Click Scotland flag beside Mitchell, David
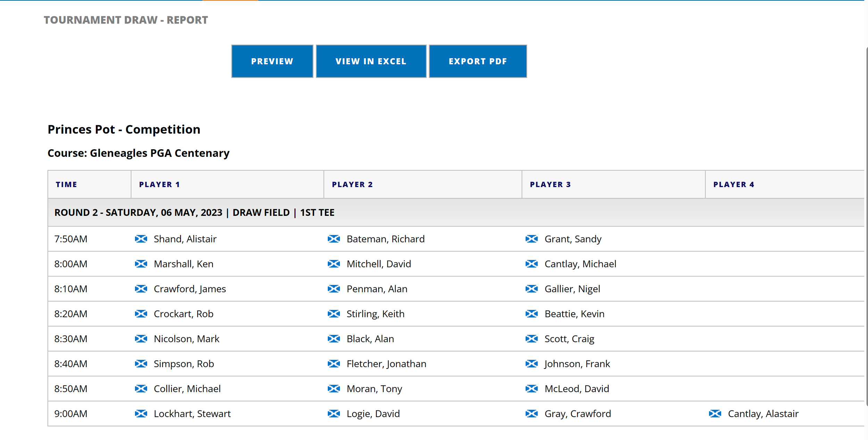Viewport: 868px width, 440px height. point(334,264)
